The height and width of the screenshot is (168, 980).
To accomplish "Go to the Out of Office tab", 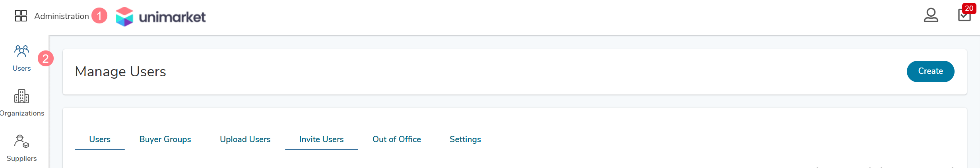I will coord(396,139).
